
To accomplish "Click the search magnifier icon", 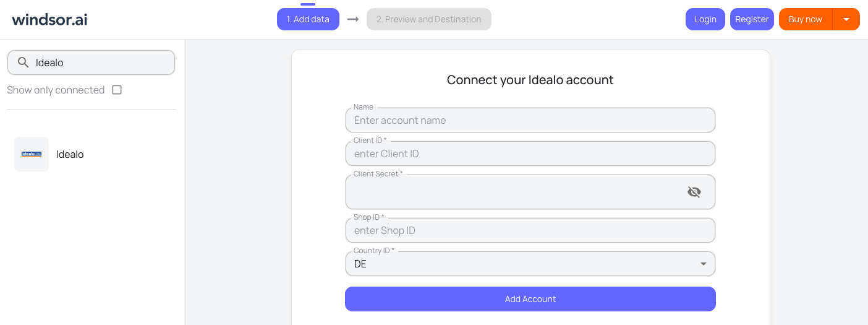I will tap(23, 63).
